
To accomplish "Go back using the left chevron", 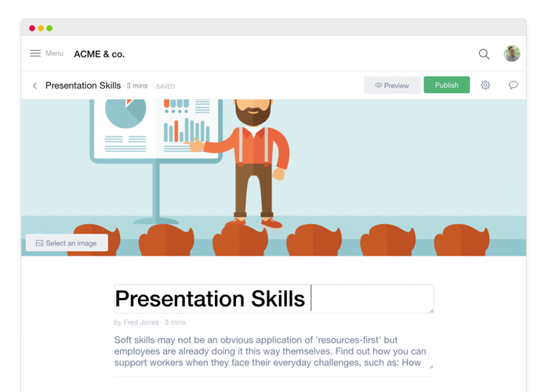I will pos(35,85).
